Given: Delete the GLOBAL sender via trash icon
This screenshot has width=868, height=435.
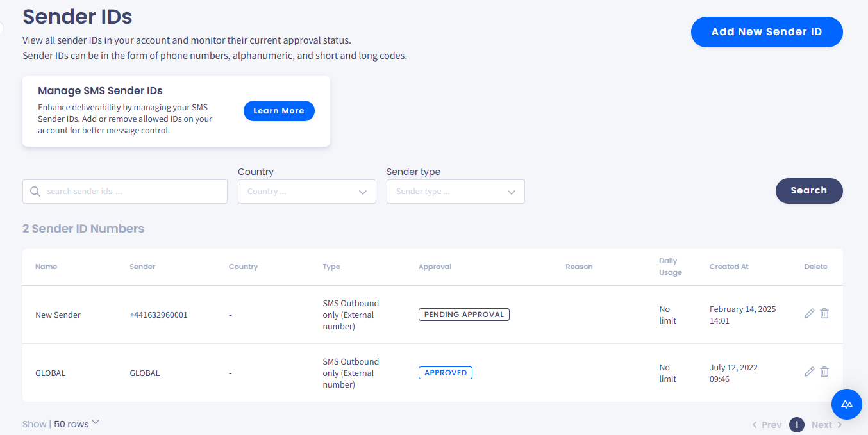Looking at the screenshot, I should tap(824, 372).
